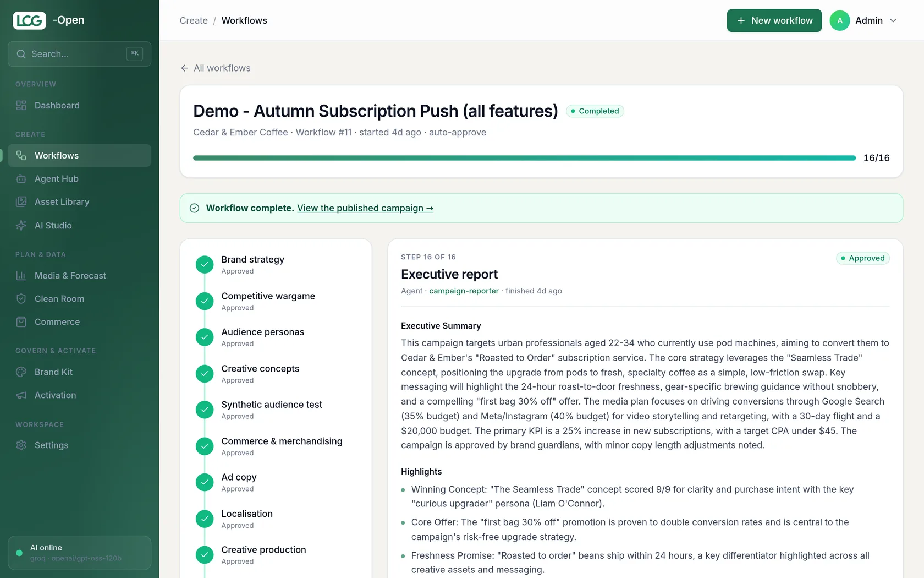Select the Creative production step

(276, 555)
